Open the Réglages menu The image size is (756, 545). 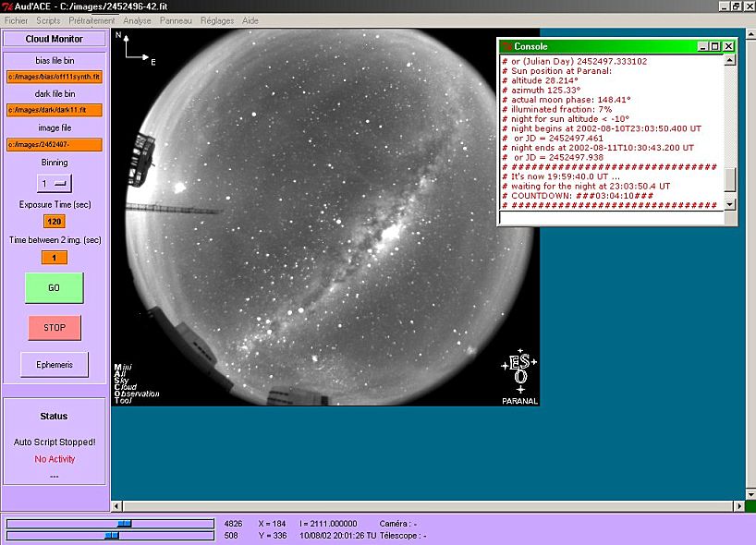click(217, 20)
